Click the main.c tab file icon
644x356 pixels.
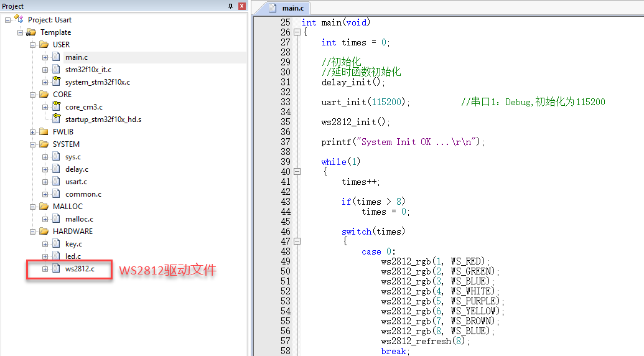(x=273, y=8)
